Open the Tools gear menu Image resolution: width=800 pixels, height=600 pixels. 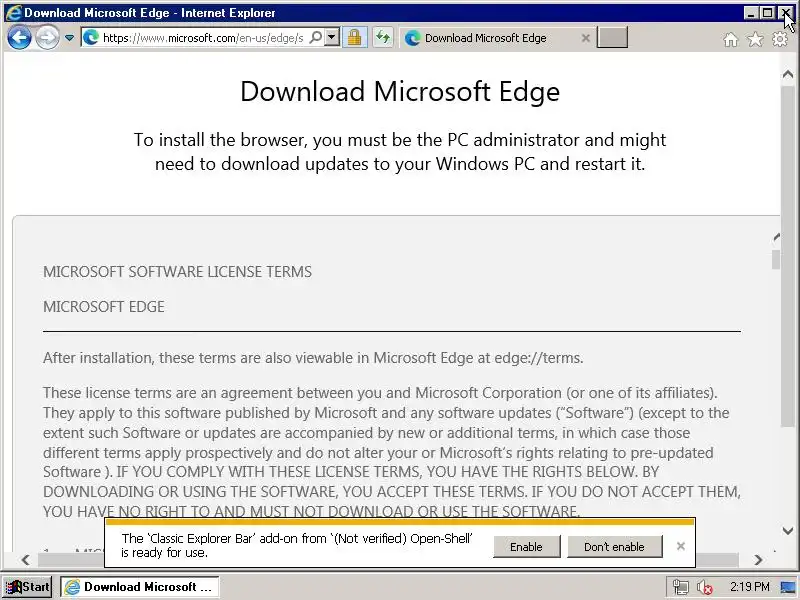tap(780, 39)
